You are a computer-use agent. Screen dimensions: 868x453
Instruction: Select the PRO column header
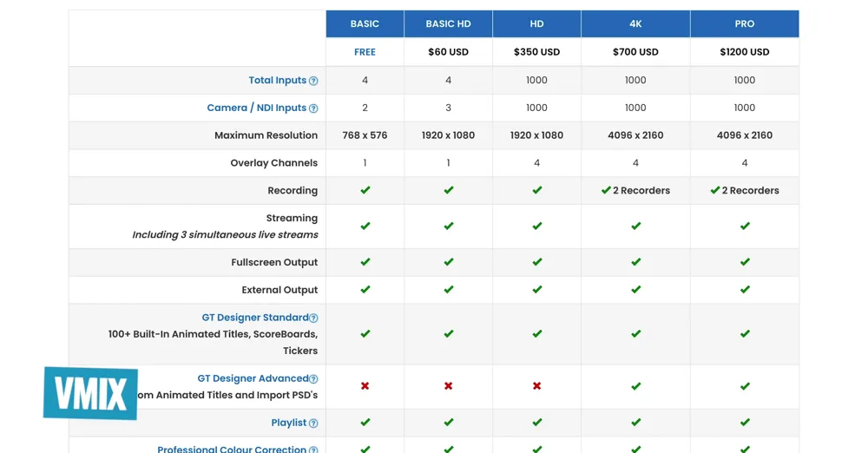[x=745, y=23]
